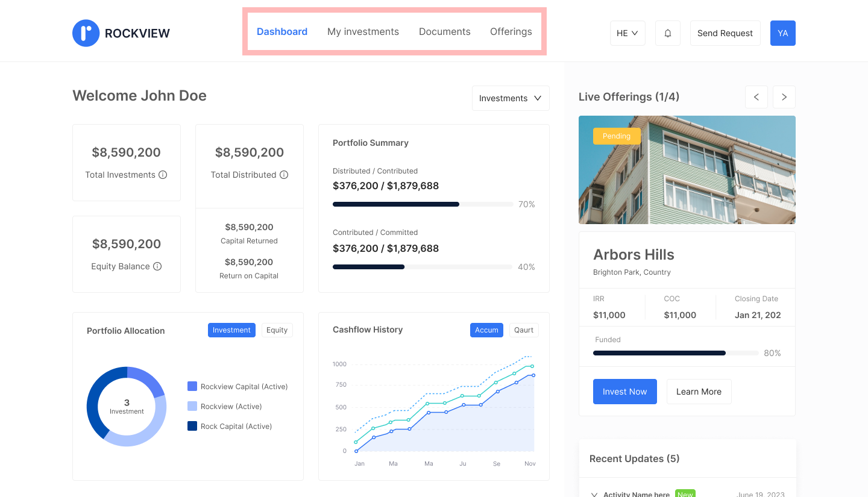
Task: Open the My investments tab
Action: pos(363,31)
